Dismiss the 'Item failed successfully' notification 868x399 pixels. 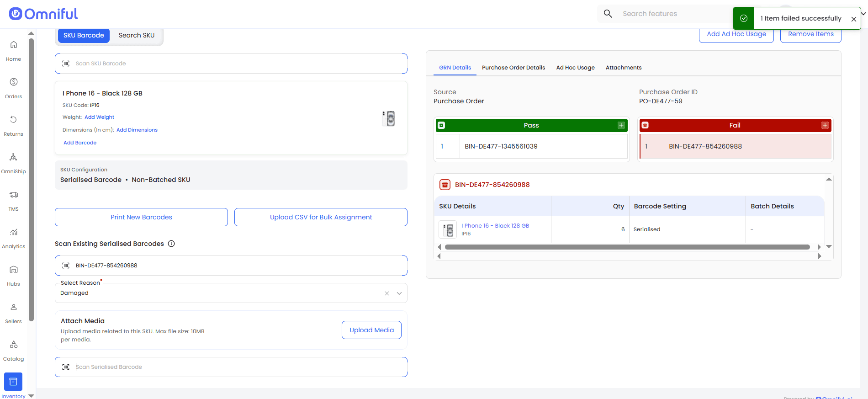pos(853,19)
